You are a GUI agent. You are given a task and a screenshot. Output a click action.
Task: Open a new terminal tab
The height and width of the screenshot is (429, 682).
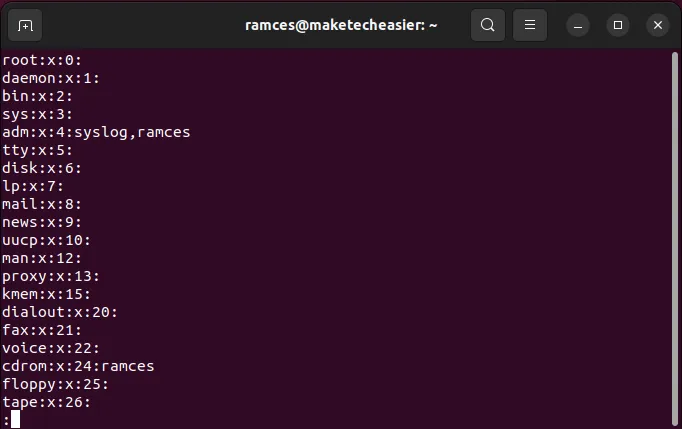point(25,25)
